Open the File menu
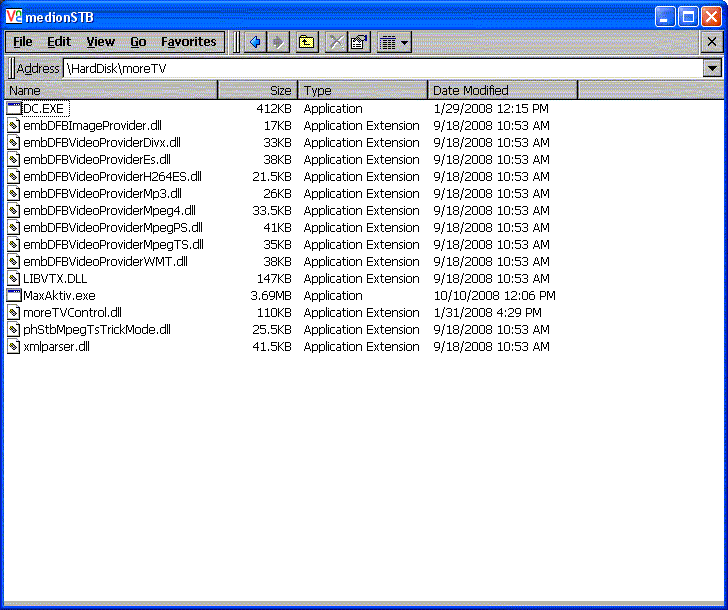728x610 pixels. [x=23, y=42]
